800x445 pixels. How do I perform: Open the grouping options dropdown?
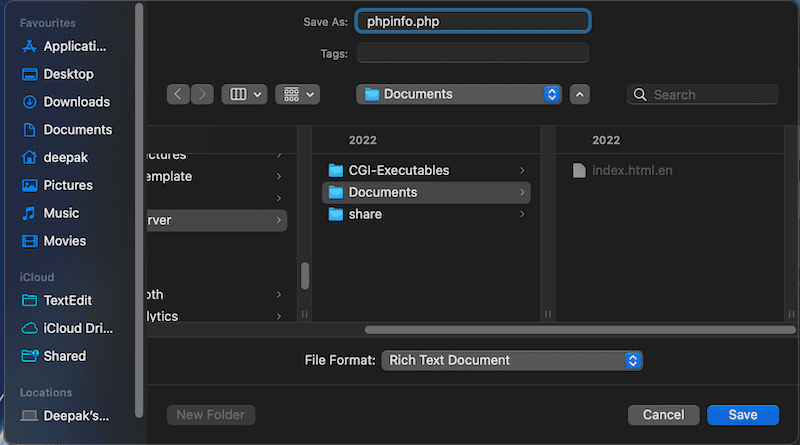pos(297,94)
